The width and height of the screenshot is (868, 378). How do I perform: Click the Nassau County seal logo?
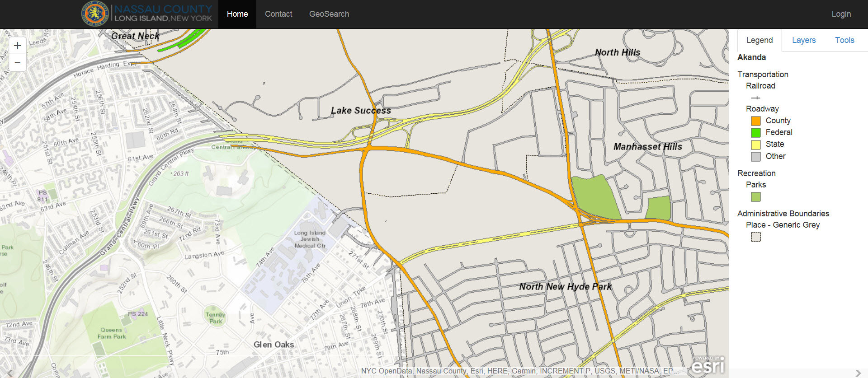(94, 14)
